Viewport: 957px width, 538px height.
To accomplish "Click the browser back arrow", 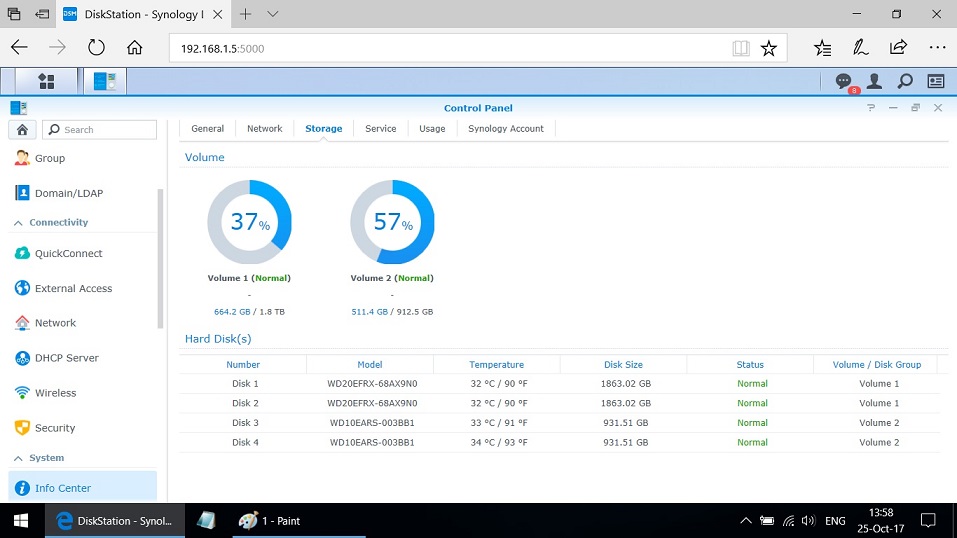I will coord(19,48).
